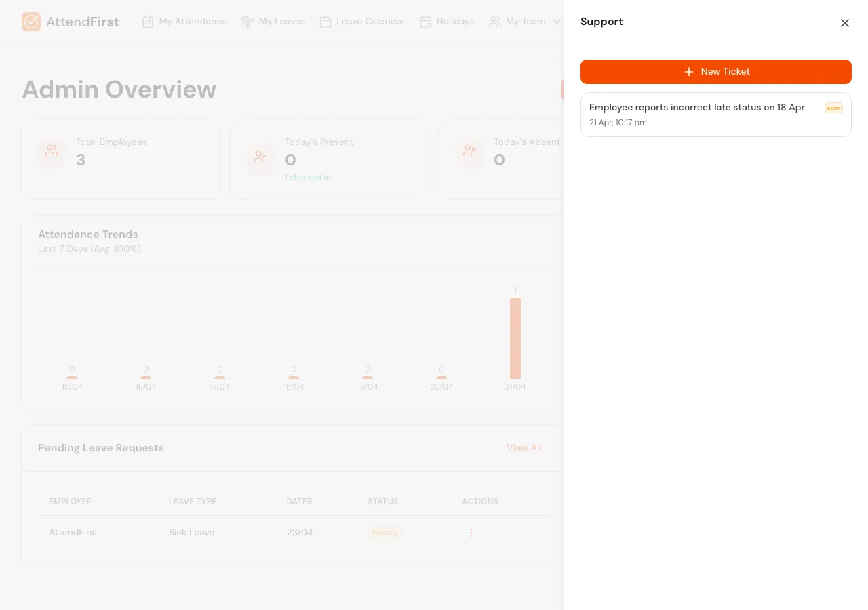Click the Pending status badge
The image size is (868, 610).
pyautogui.click(x=384, y=532)
